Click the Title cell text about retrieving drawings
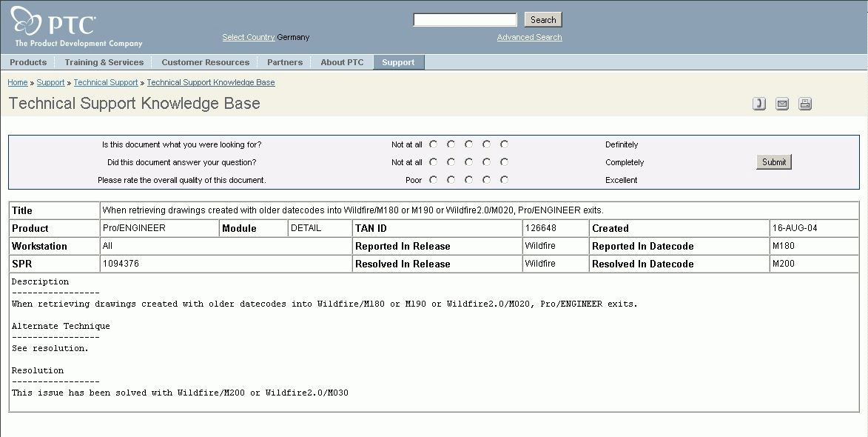The image size is (868, 437). (353, 210)
